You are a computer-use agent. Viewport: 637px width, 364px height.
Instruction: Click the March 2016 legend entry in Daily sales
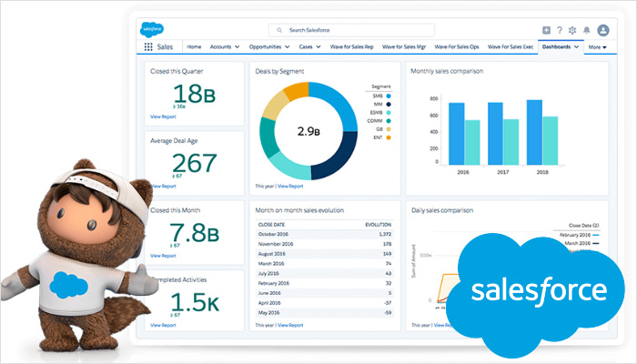click(581, 243)
